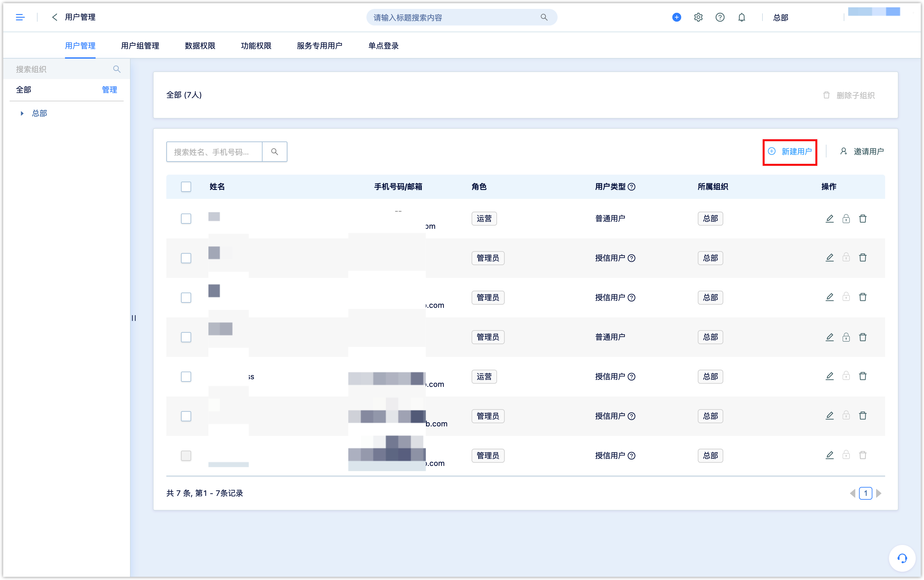This screenshot has width=924, height=580.
Task: Check the third row 管理员 授信用户 checkbox
Action: (186, 298)
